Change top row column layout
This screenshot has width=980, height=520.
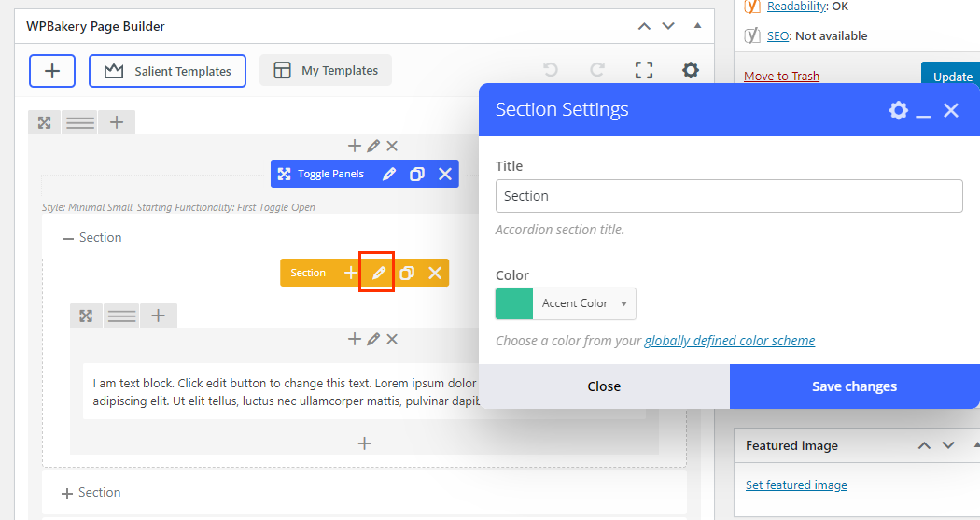(x=80, y=122)
